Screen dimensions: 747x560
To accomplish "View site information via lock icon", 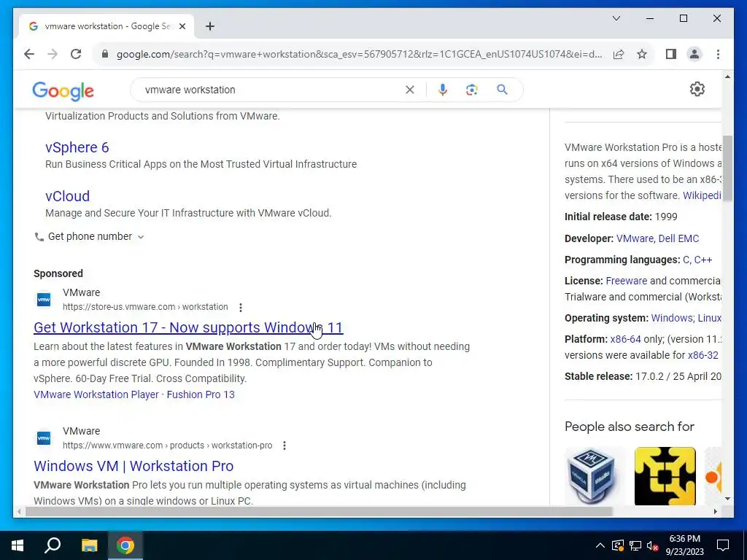I will coord(105,54).
